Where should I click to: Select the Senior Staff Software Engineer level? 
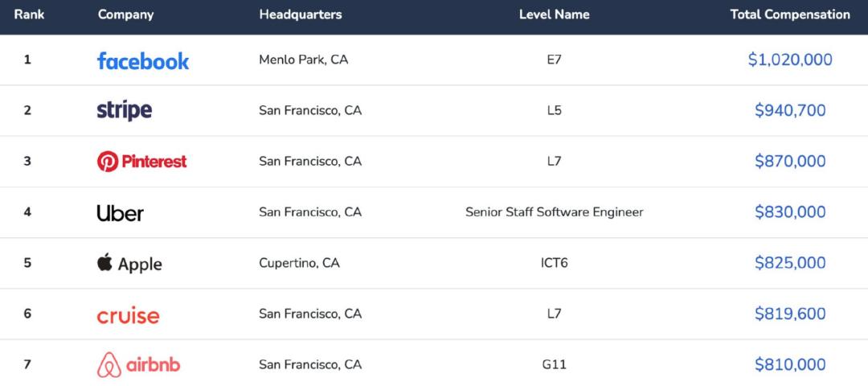[x=554, y=212]
